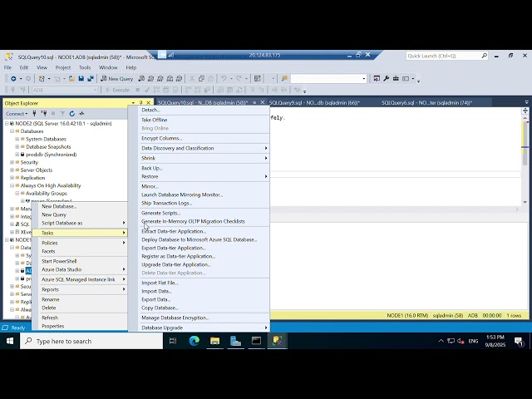Collapse the Always On High Availability node
Image resolution: width=532 pixels, height=399 pixels.
[12, 185]
